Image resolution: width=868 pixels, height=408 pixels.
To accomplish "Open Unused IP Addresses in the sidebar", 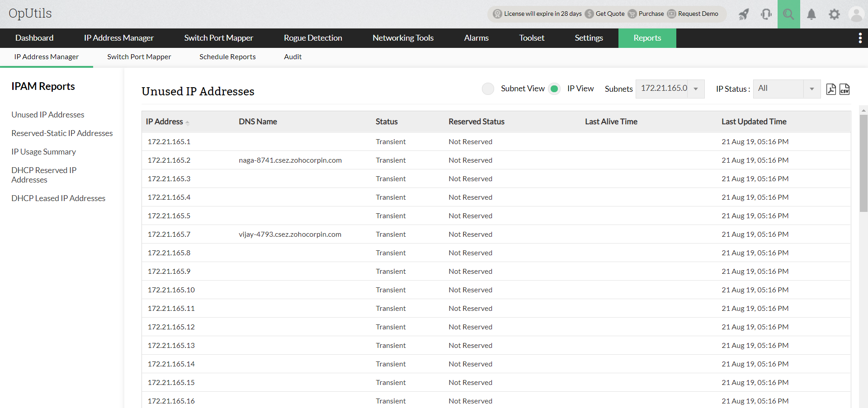I will click(x=48, y=115).
